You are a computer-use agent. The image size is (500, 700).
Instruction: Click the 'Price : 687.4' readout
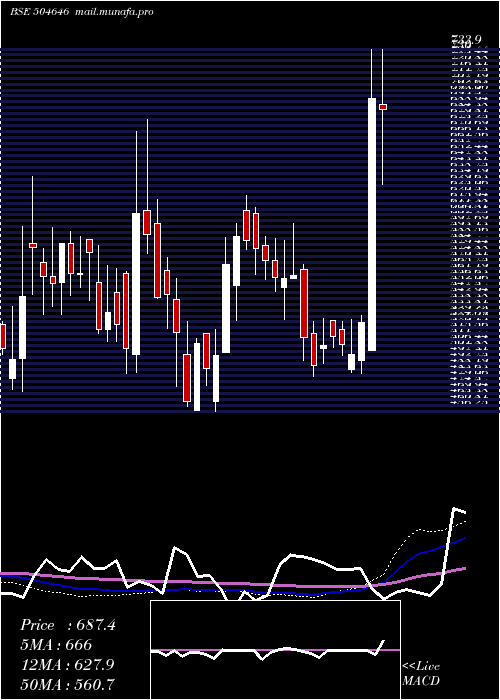[68, 625]
